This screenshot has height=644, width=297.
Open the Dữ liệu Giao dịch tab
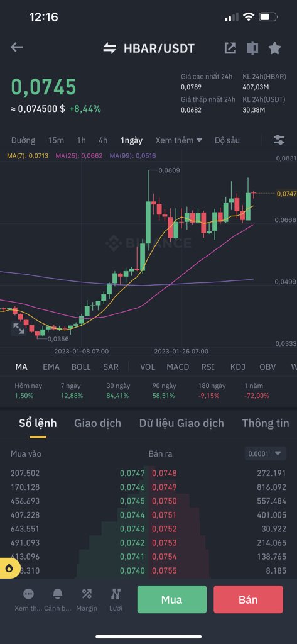click(181, 423)
